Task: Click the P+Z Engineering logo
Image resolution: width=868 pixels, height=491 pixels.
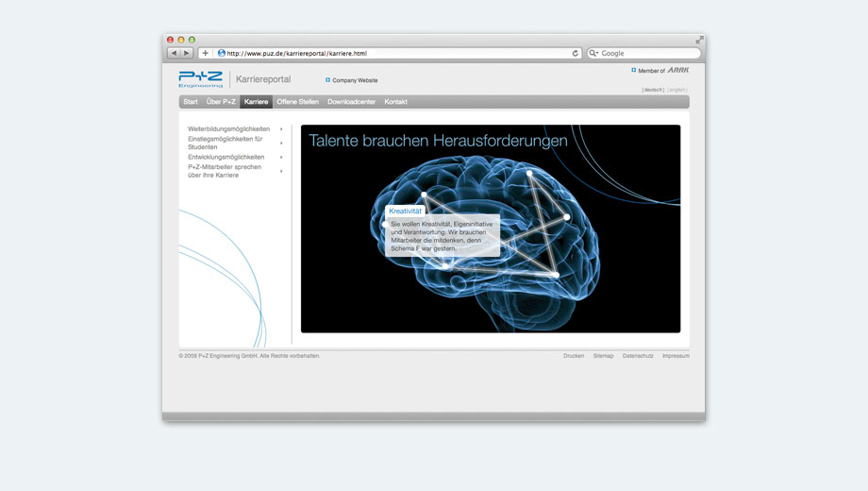Action: (201, 79)
